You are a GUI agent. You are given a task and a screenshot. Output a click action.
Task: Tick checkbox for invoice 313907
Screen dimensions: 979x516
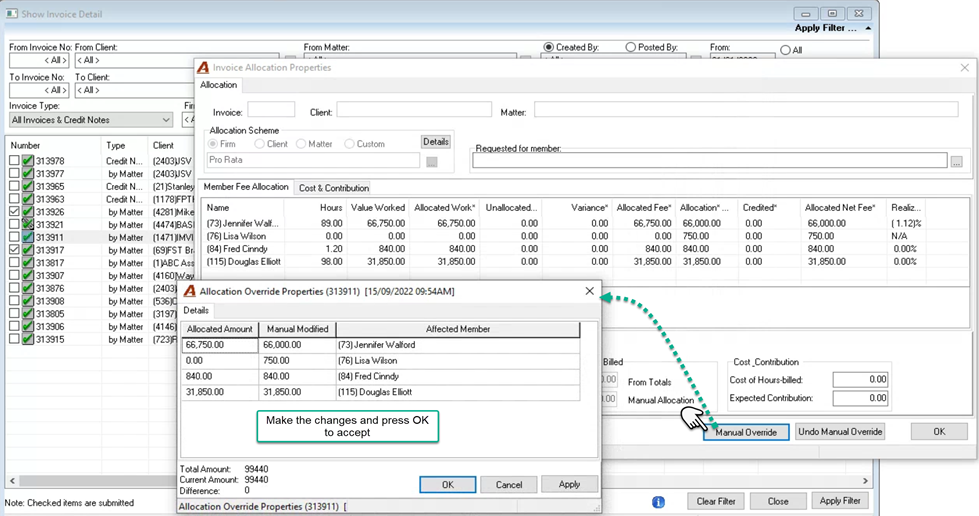pos(14,275)
